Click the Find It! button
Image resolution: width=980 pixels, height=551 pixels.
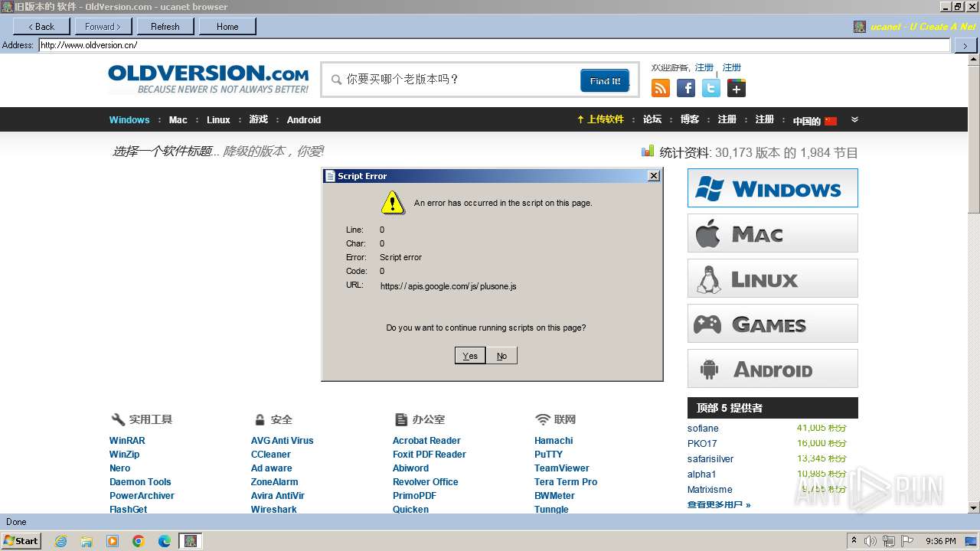(x=605, y=80)
